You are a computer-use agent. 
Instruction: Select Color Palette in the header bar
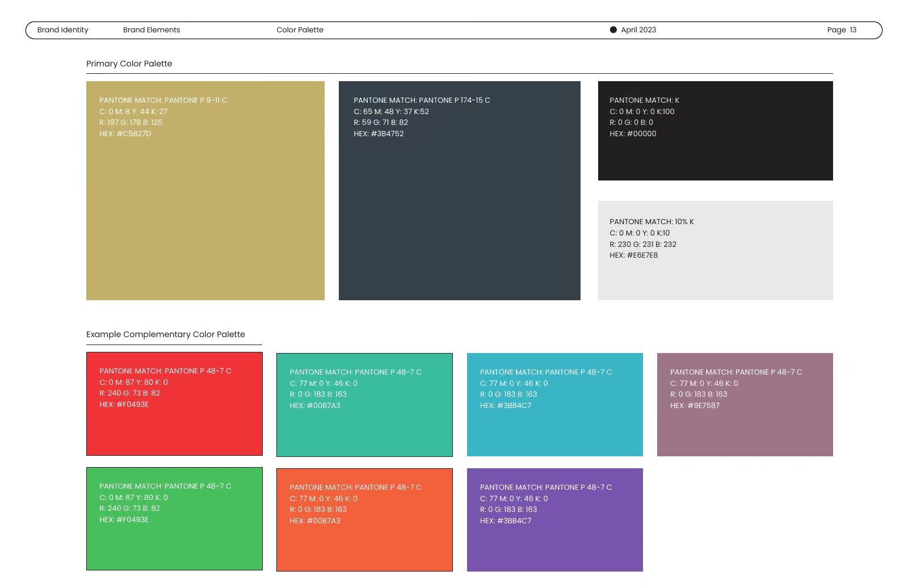[x=300, y=30]
